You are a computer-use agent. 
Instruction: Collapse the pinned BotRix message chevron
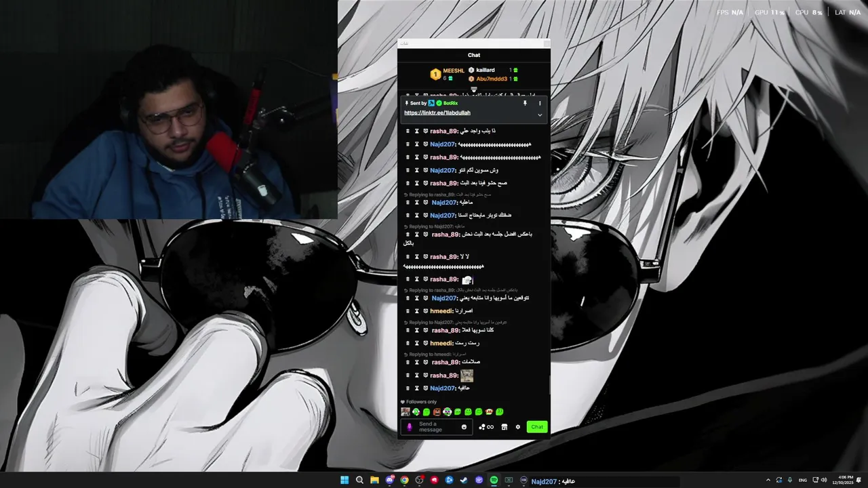pos(540,115)
